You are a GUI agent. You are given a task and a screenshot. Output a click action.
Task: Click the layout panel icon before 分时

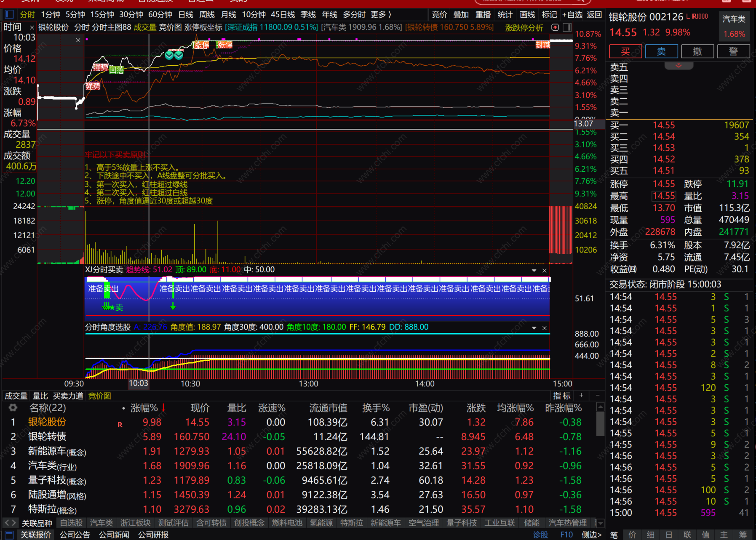coord(9,15)
